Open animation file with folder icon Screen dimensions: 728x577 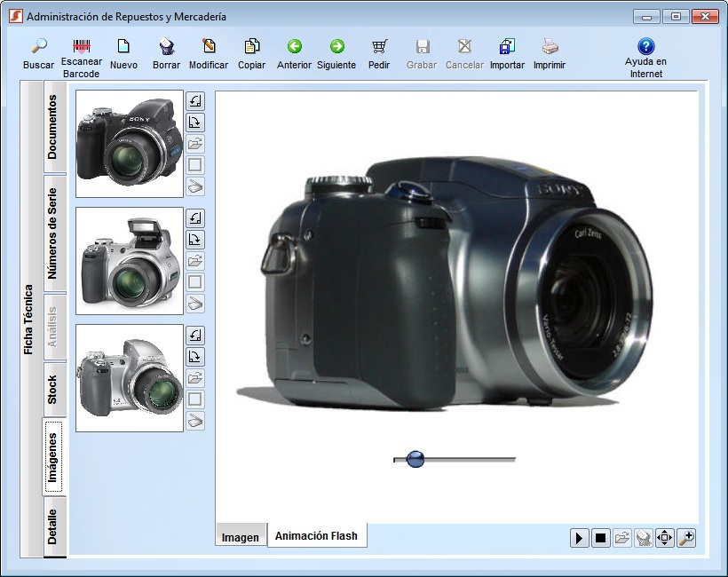pos(621,538)
